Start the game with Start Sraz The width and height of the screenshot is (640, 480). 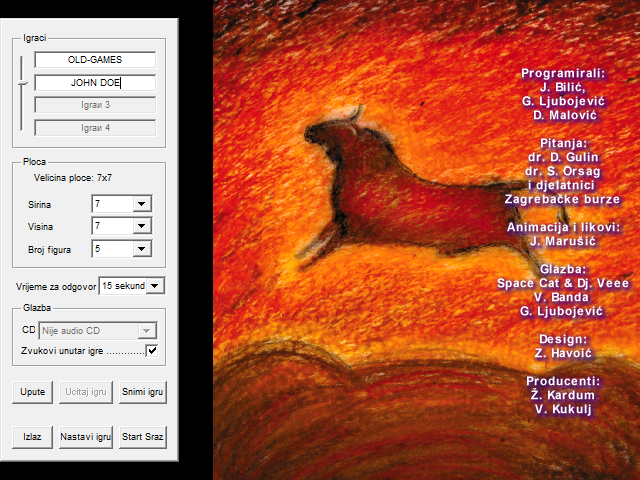[142, 437]
